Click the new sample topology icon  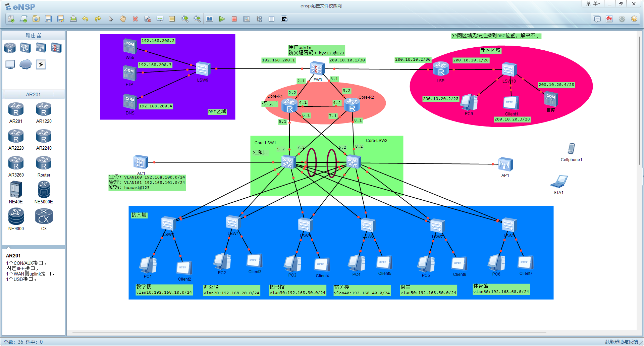23,19
